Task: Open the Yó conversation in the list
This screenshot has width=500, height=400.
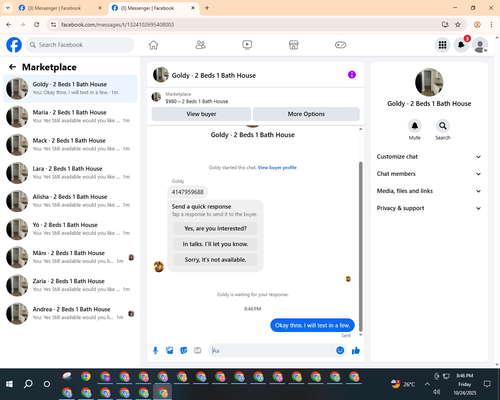Action: point(70,229)
